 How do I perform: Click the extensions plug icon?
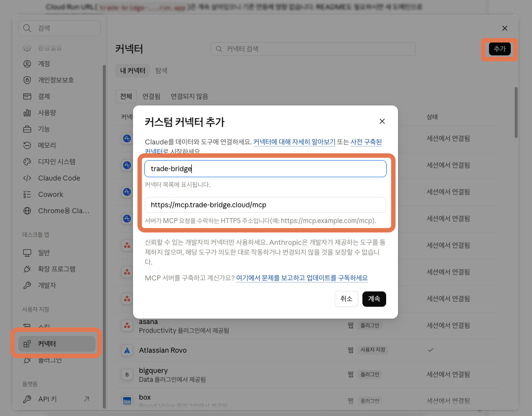click(27, 269)
